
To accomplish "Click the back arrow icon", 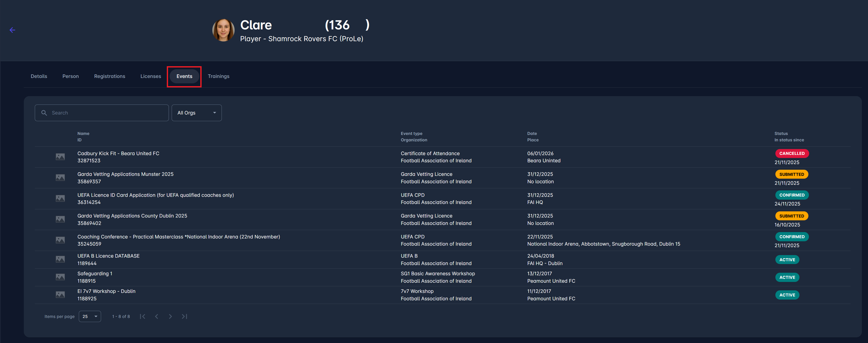I will (x=13, y=30).
